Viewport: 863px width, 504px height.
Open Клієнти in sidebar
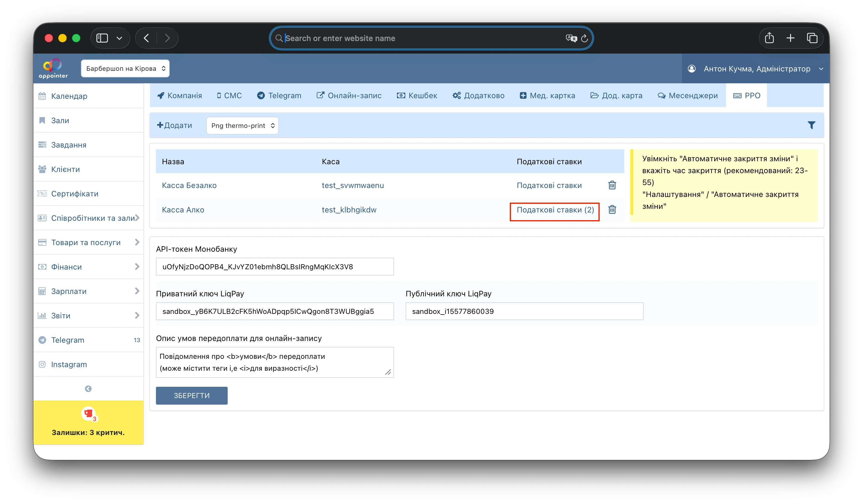click(x=88, y=169)
